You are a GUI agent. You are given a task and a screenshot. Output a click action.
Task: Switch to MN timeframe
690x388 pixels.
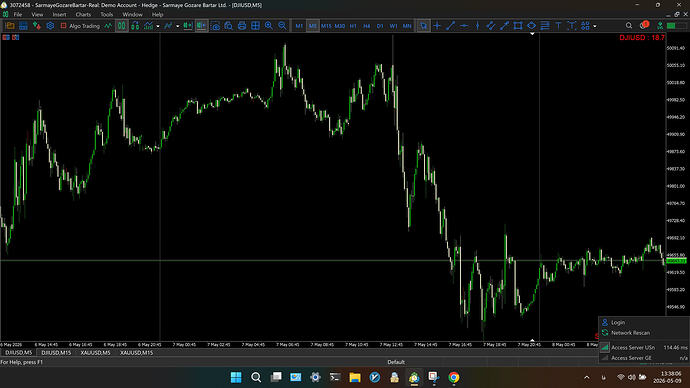pos(407,26)
